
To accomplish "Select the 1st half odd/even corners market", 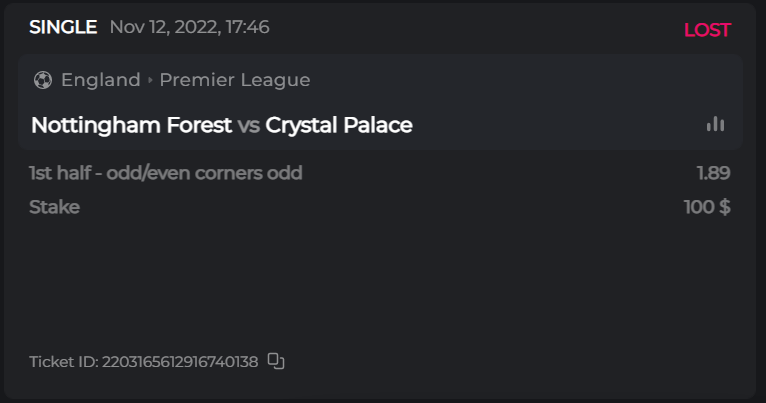I will (166, 173).
